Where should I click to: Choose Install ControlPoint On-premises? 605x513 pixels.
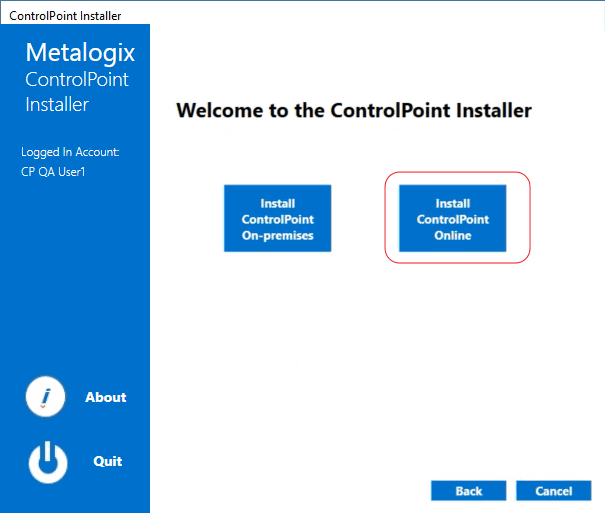tap(277, 218)
